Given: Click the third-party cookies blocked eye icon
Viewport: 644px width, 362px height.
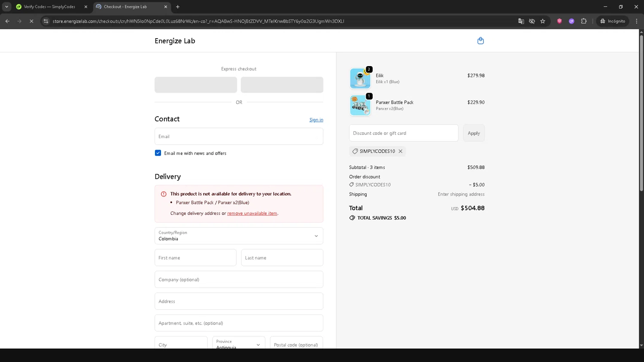Looking at the screenshot, I should coord(532,21).
